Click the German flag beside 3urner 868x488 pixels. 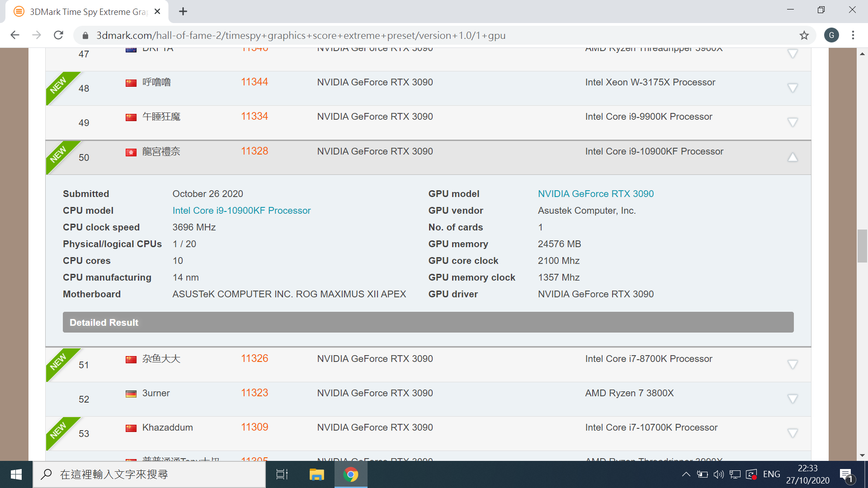131,394
